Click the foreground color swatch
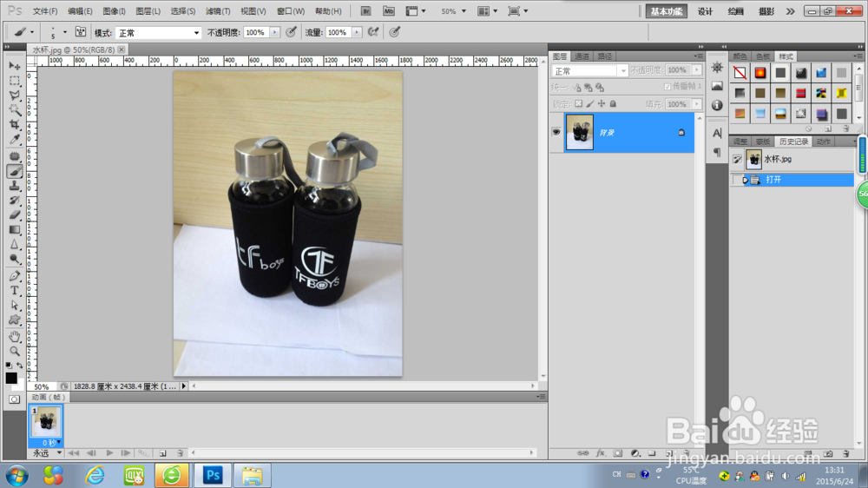This screenshot has height=488, width=868. point(11,379)
